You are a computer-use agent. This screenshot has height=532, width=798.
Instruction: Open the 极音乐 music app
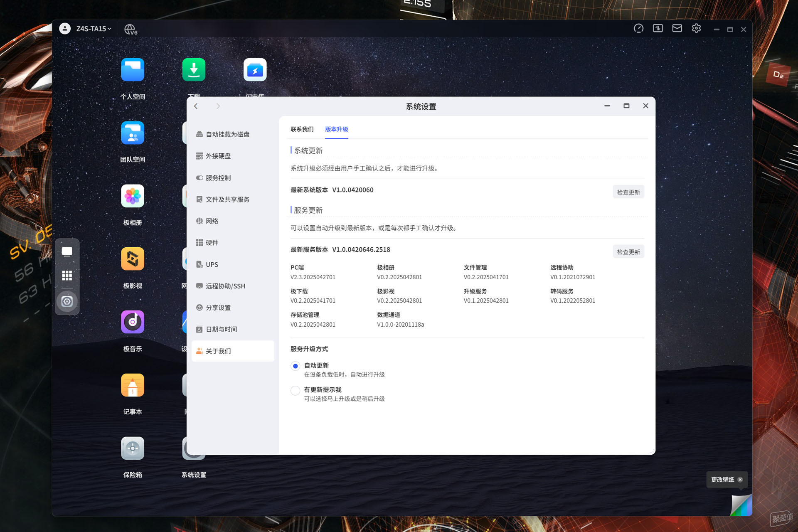[x=133, y=322]
